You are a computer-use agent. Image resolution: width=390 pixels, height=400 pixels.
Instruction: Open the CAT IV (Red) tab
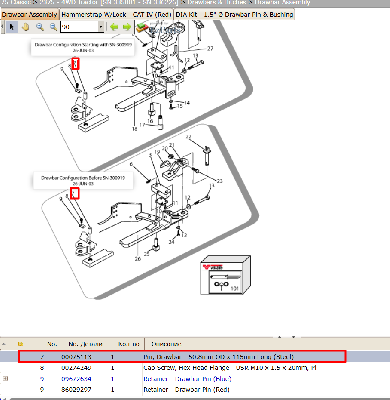point(152,15)
